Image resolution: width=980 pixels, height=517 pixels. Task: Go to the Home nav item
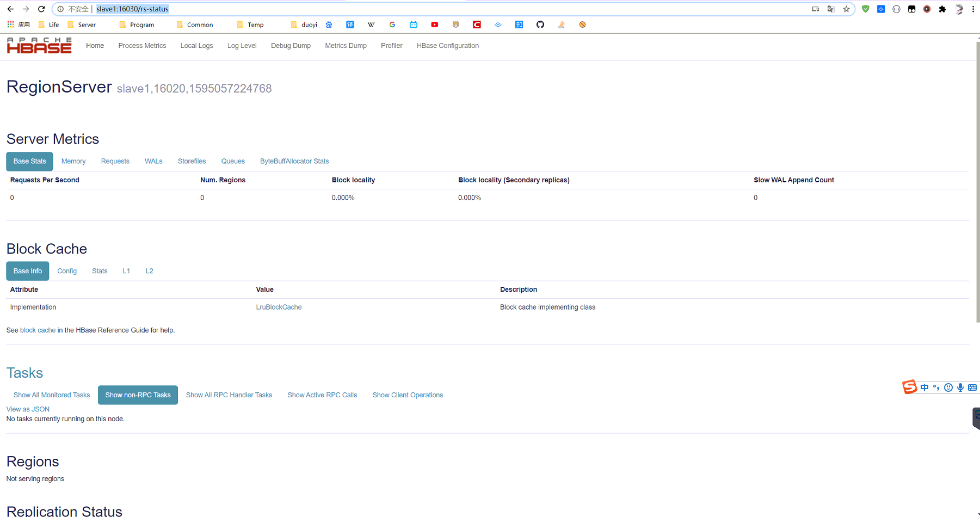pos(95,46)
